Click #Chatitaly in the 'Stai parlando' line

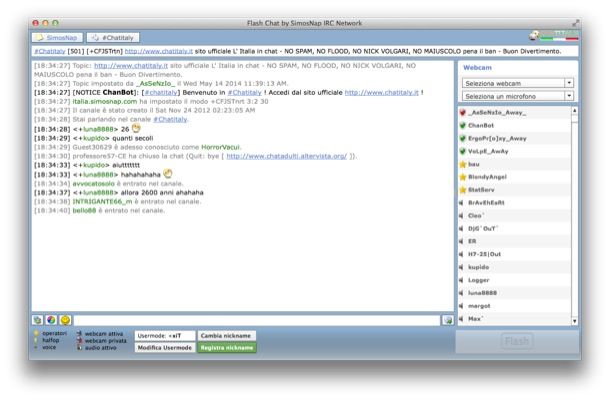170,119
